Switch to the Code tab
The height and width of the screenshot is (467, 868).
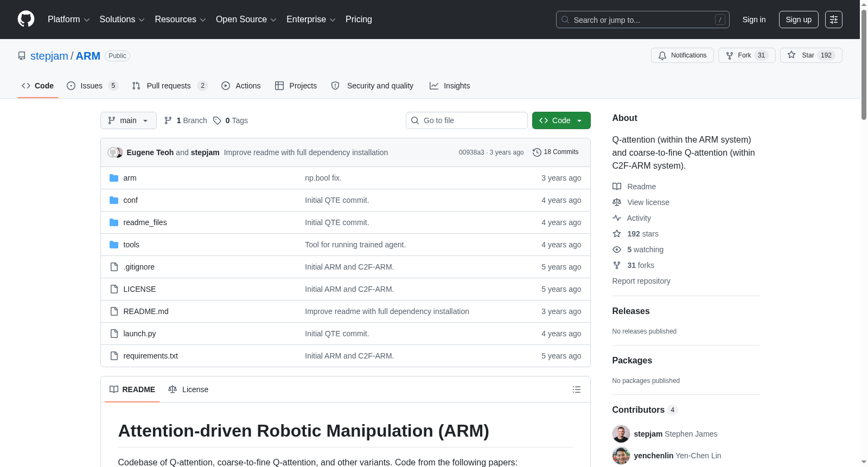38,86
